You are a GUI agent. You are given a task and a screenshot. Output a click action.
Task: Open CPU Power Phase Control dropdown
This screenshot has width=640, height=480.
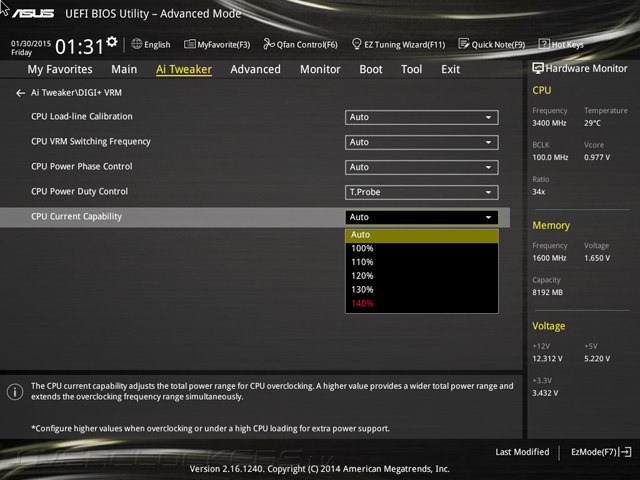422,167
